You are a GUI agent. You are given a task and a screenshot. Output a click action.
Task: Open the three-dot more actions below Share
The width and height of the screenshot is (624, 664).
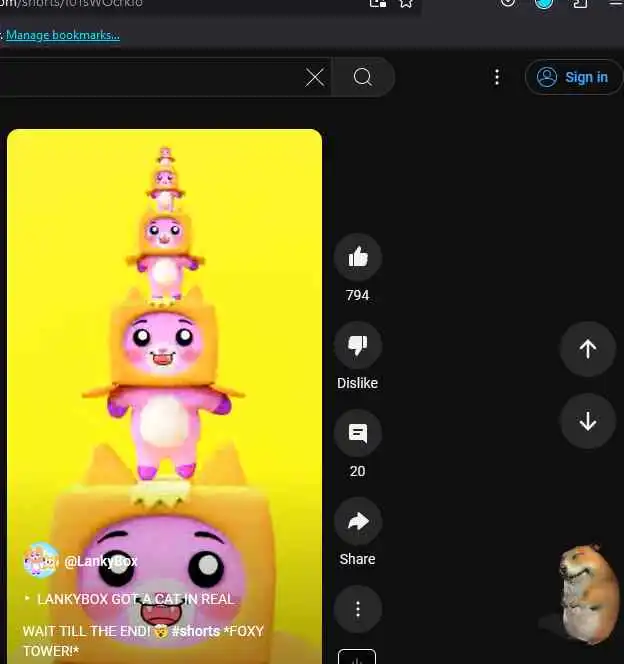pyautogui.click(x=358, y=609)
